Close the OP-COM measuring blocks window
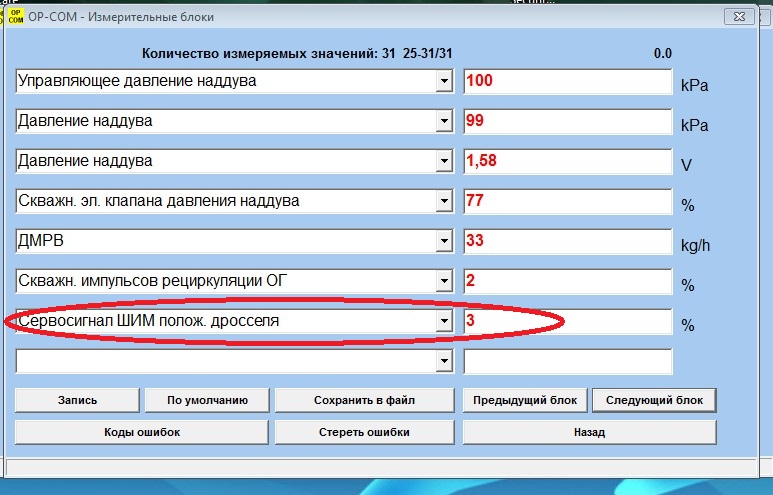 [739, 17]
